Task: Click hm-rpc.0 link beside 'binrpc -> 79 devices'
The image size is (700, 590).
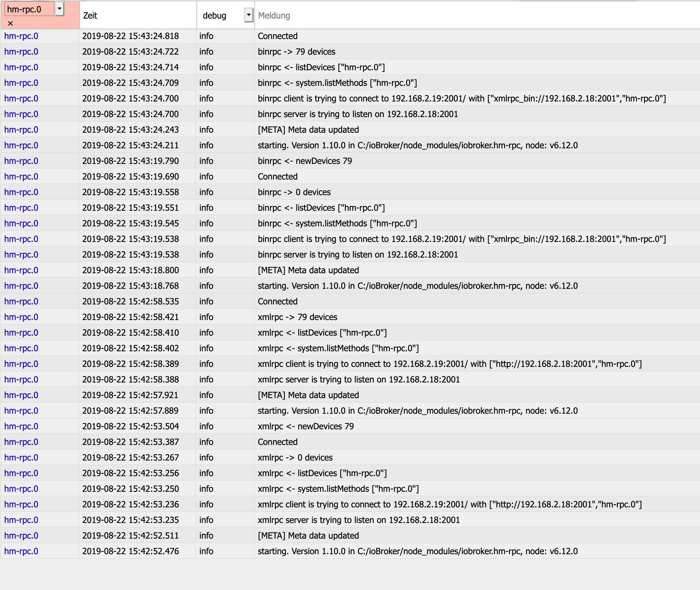Action: pos(21,51)
